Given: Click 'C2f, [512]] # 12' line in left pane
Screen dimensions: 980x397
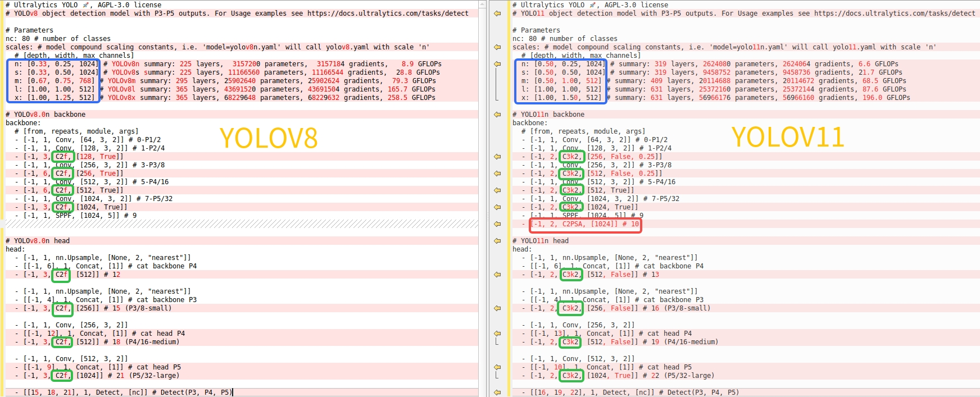Looking at the screenshot, I should [67, 275].
